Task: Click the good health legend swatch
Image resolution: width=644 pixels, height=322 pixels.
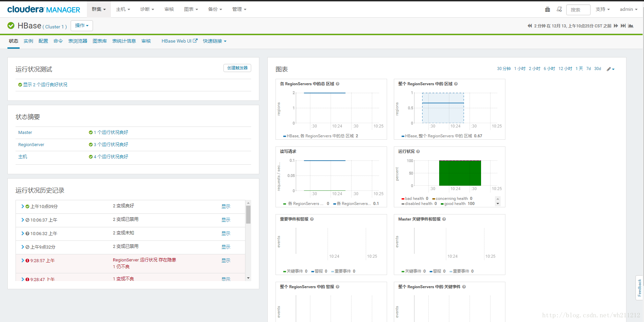Action: 442,204
